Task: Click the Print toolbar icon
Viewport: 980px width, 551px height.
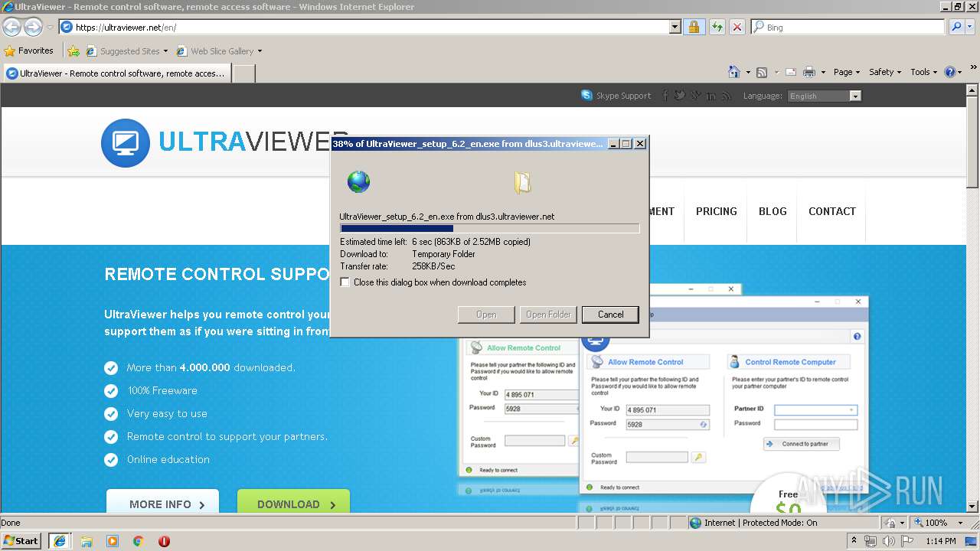Action: pyautogui.click(x=809, y=72)
